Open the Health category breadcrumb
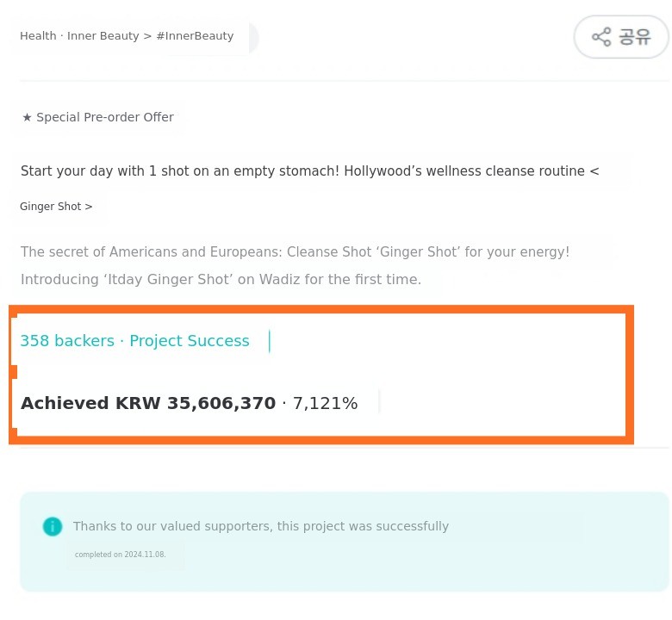Screen dimensions: 672x620 (x=38, y=36)
